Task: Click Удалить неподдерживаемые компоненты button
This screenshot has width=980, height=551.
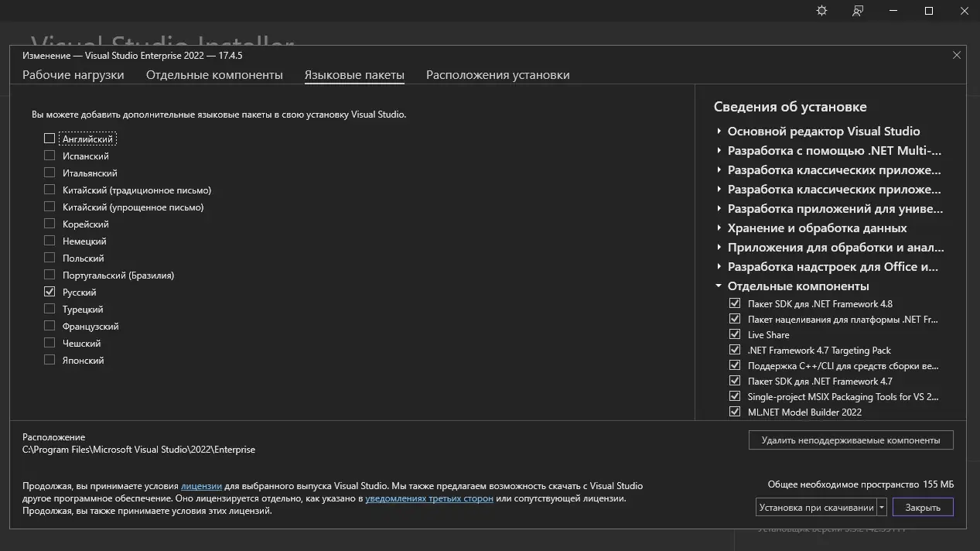Action: [851, 440]
